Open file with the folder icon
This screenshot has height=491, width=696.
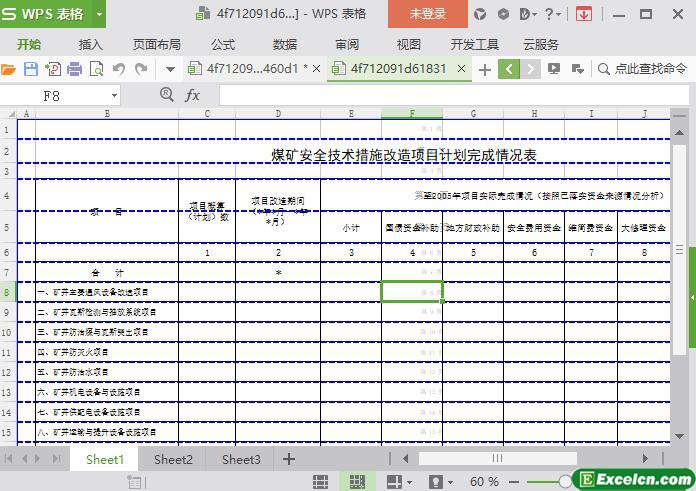[x=8, y=69]
